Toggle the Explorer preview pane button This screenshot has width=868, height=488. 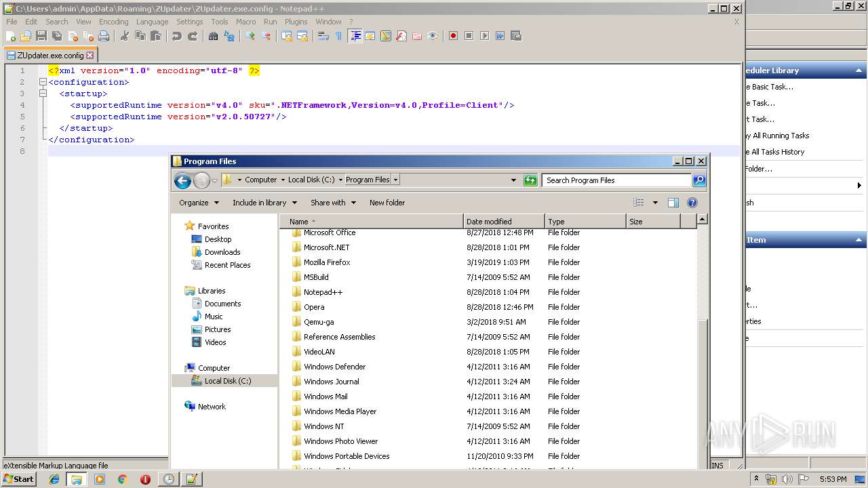(673, 203)
